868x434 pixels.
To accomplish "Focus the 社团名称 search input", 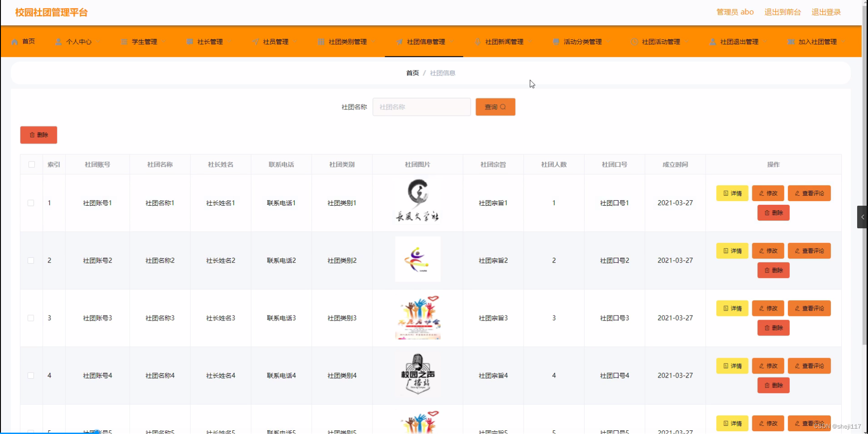I will [x=422, y=107].
